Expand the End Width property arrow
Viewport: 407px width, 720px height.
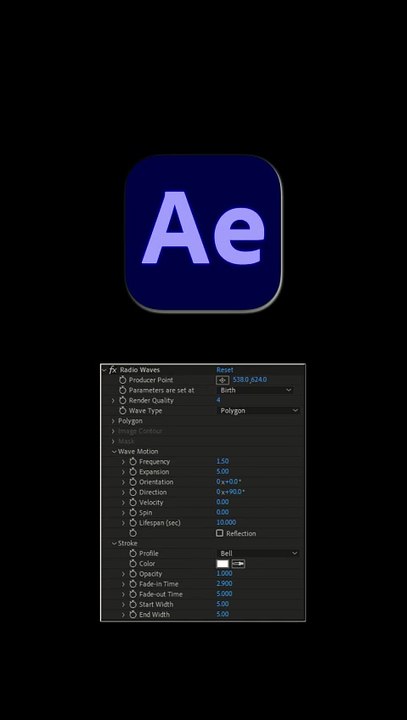[123, 614]
